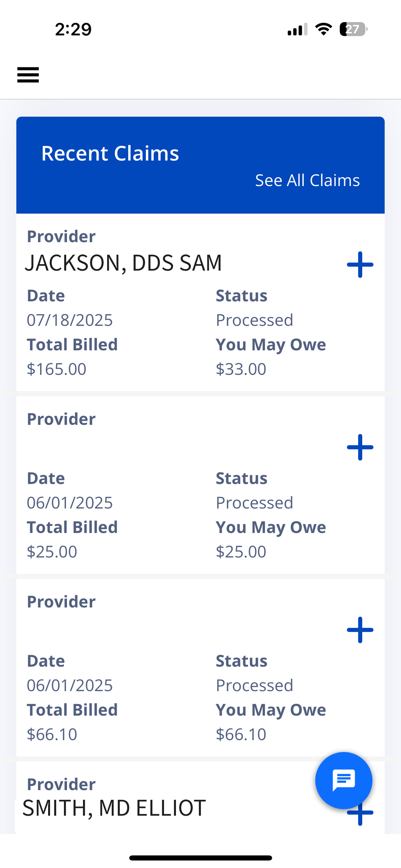Viewport: 401px width, 868px height.
Task: Tap the home indicator bar at bottom
Action: coord(200,858)
